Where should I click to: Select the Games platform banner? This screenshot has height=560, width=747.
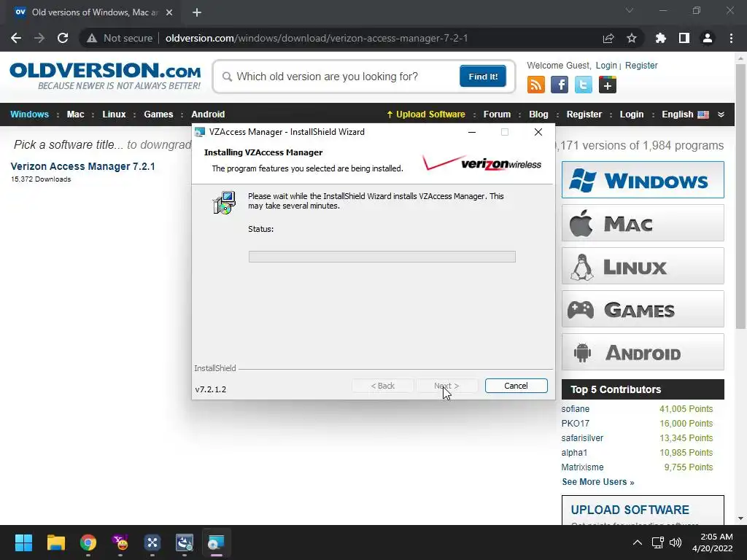[643, 309]
